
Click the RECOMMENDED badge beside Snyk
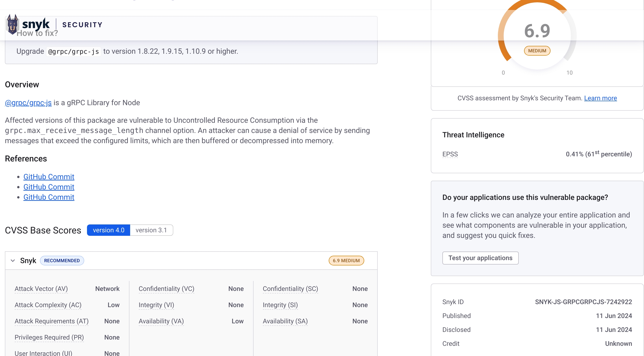[x=62, y=260]
